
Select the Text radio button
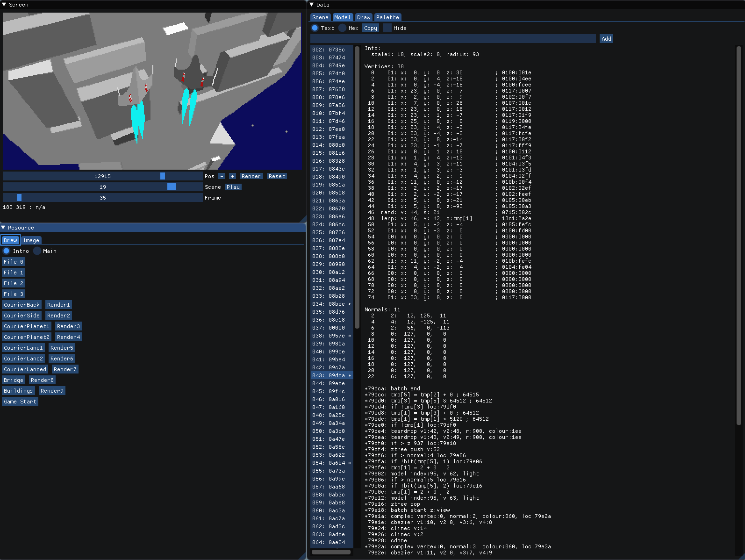315,28
